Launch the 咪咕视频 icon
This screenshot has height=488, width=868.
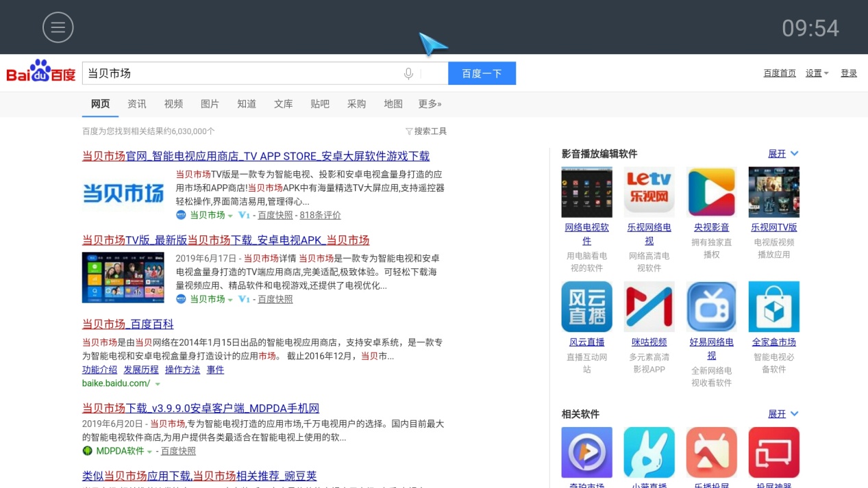(649, 306)
